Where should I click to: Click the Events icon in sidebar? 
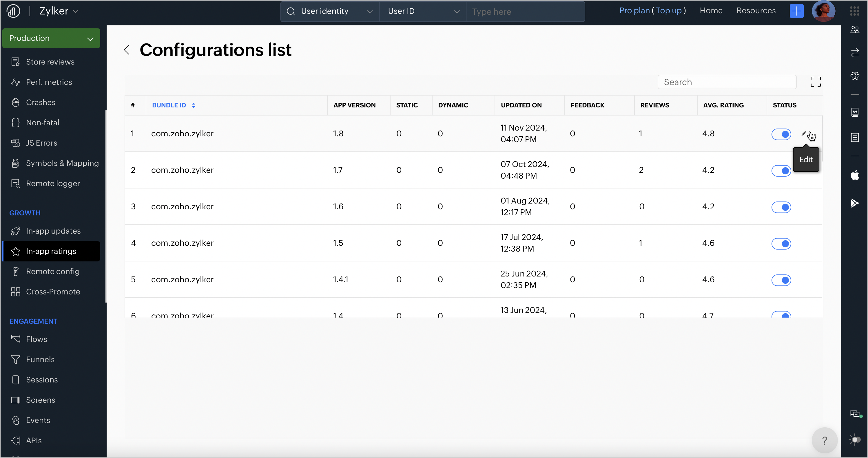pos(16,420)
